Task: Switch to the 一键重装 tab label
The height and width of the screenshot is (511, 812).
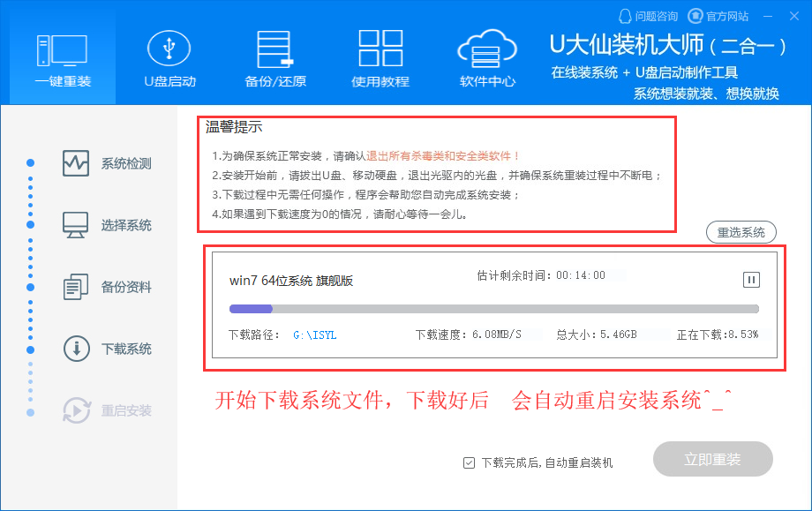Action: (63, 81)
